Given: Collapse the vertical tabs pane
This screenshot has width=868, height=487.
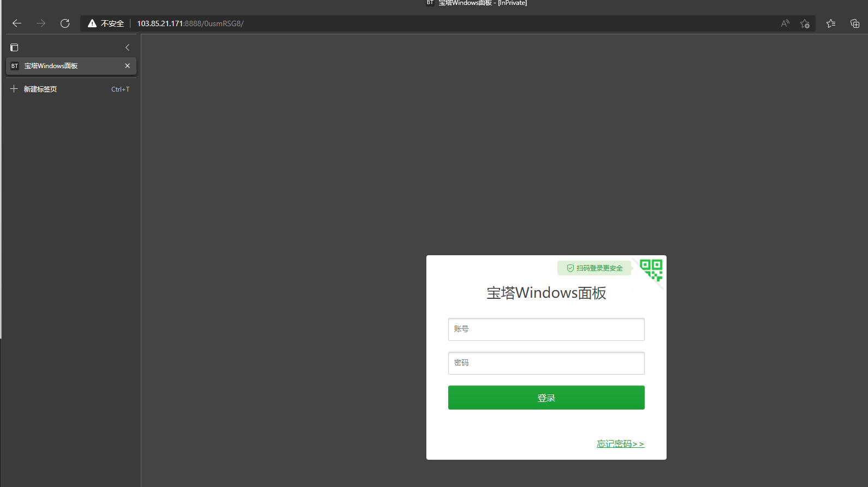Looking at the screenshot, I should point(127,47).
